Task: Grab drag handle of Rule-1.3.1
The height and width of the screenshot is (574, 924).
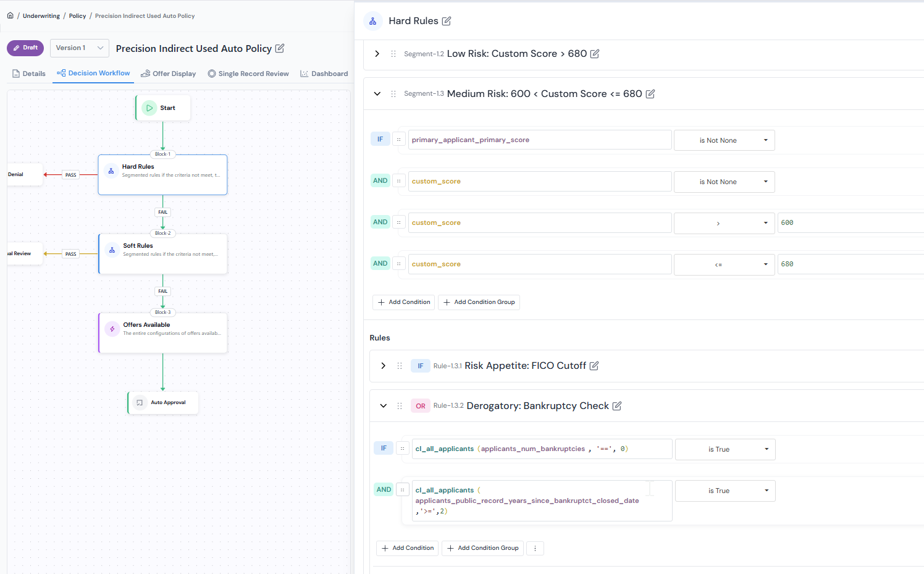Action: [400, 366]
